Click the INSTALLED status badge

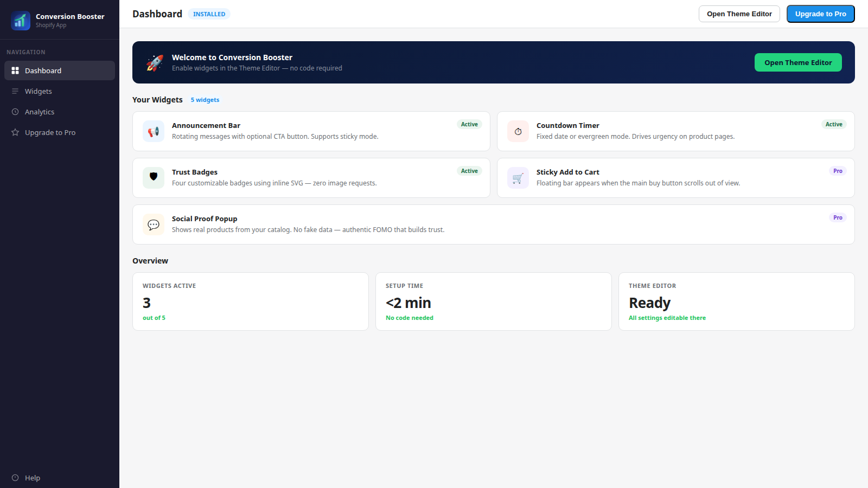click(x=209, y=14)
